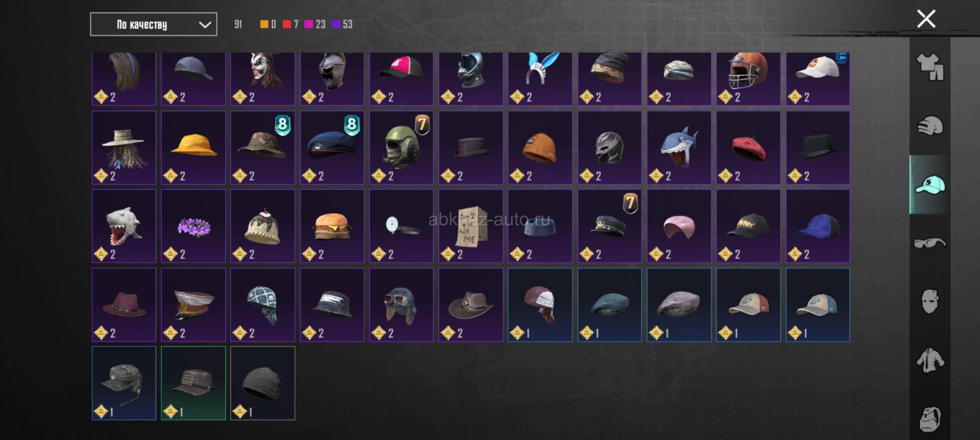Select the helmet category icon

pyautogui.click(x=930, y=126)
